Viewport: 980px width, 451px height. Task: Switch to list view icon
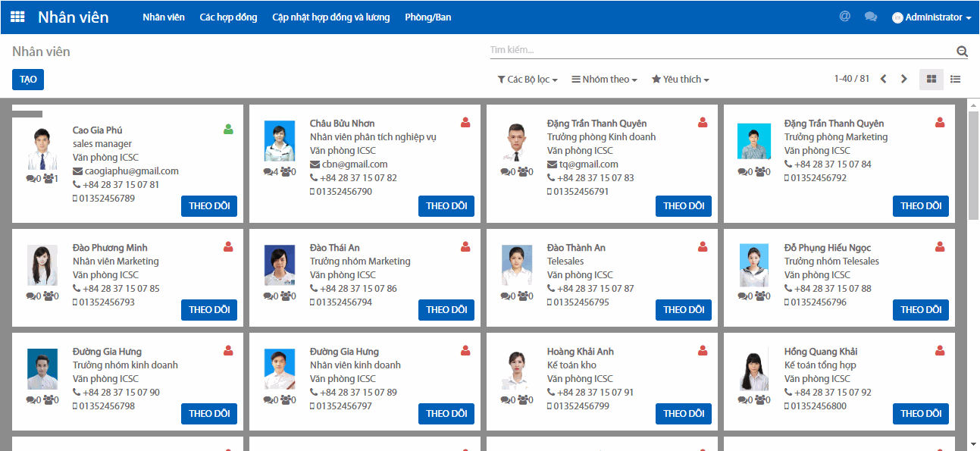(955, 79)
